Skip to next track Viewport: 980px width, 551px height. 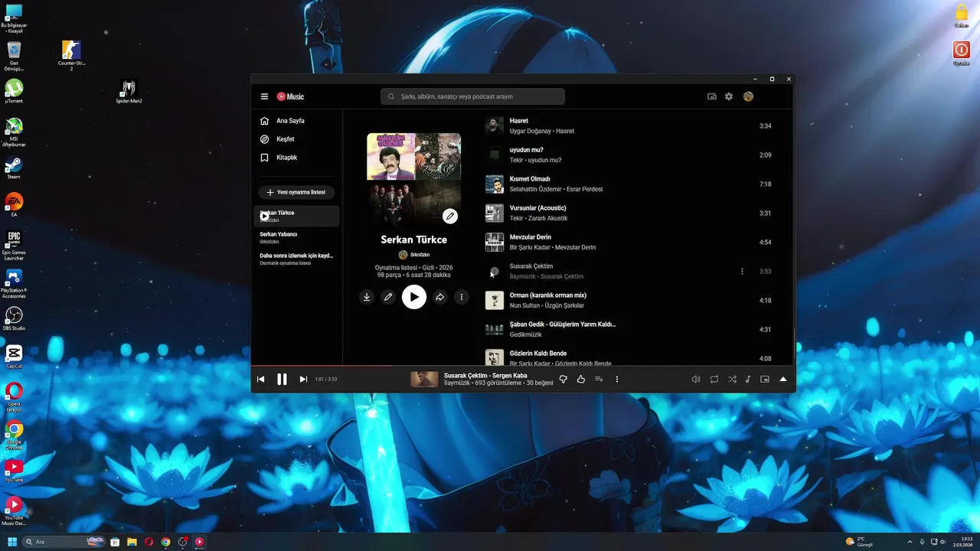pos(303,379)
